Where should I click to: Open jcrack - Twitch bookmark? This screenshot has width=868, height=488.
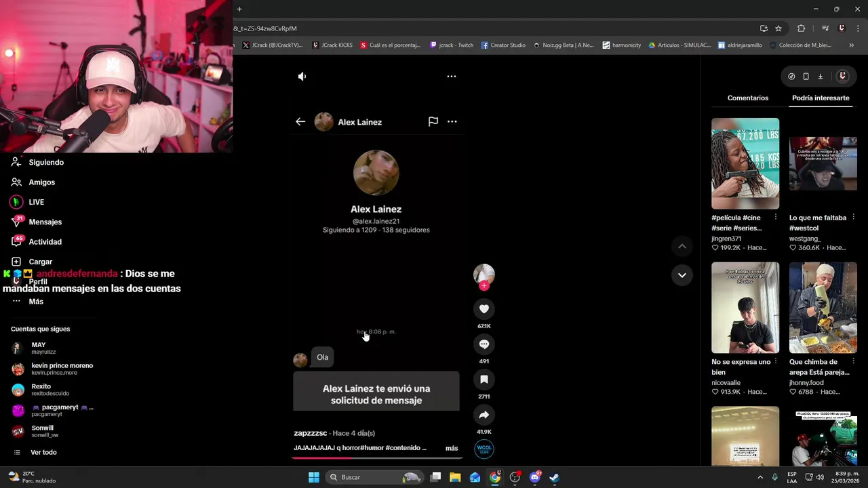pos(452,45)
